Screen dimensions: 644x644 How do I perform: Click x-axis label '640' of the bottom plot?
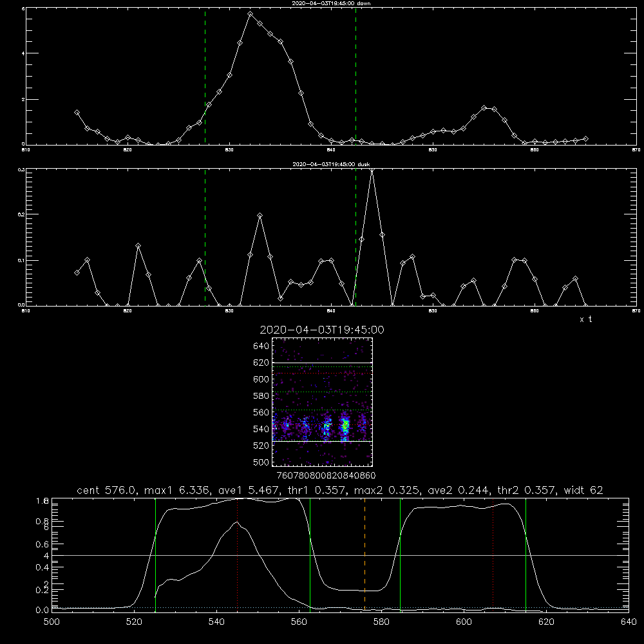[629, 622]
